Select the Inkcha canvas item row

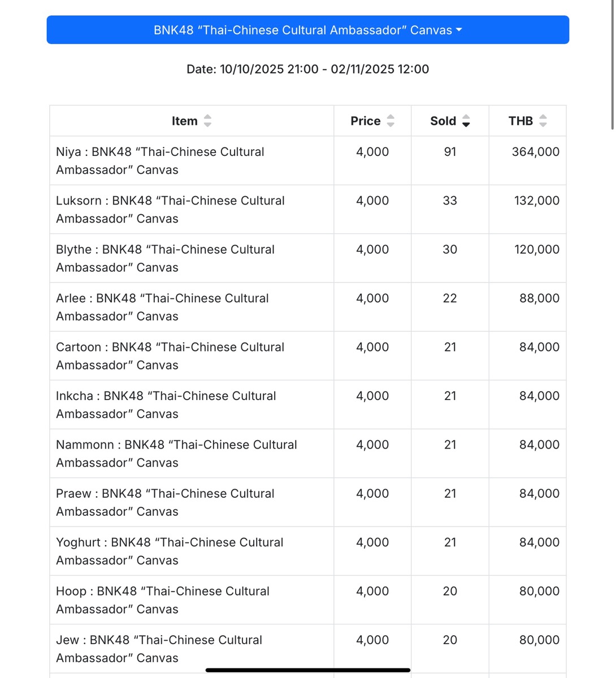click(308, 405)
